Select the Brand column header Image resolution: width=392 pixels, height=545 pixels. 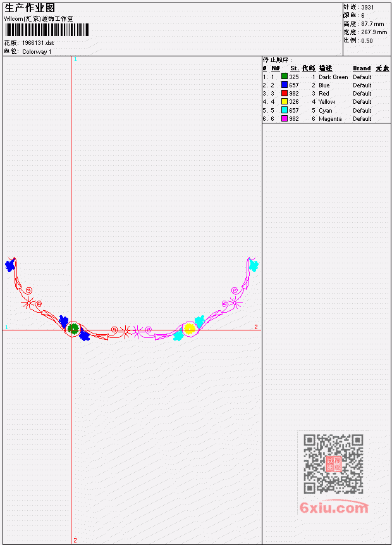pyautogui.click(x=362, y=68)
